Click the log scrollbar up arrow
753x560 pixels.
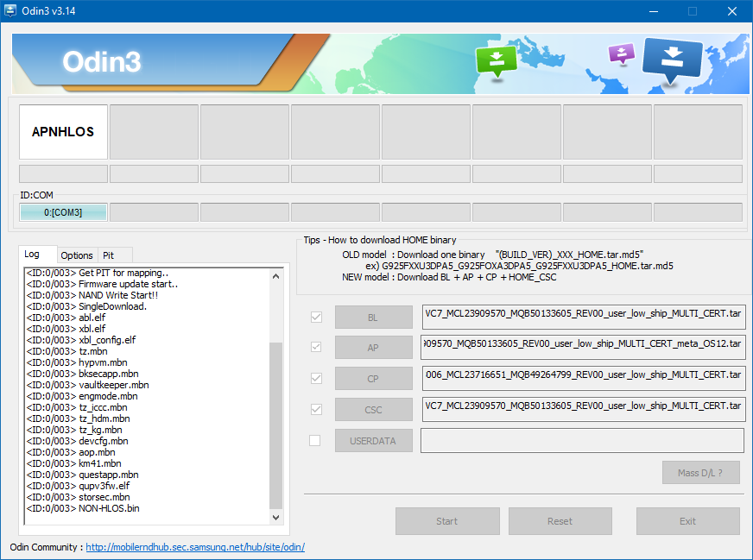point(275,276)
